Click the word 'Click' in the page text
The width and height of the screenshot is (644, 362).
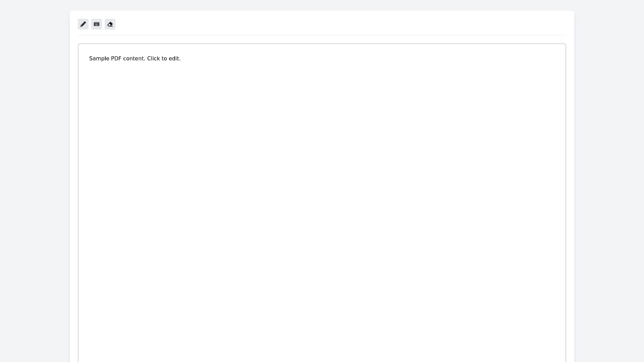(x=153, y=59)
